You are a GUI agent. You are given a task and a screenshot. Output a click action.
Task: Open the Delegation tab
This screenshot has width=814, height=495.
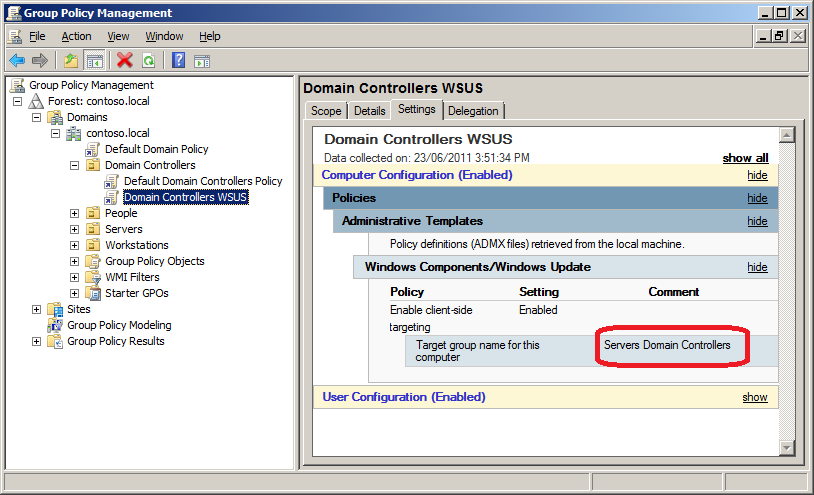coord(474,111)
